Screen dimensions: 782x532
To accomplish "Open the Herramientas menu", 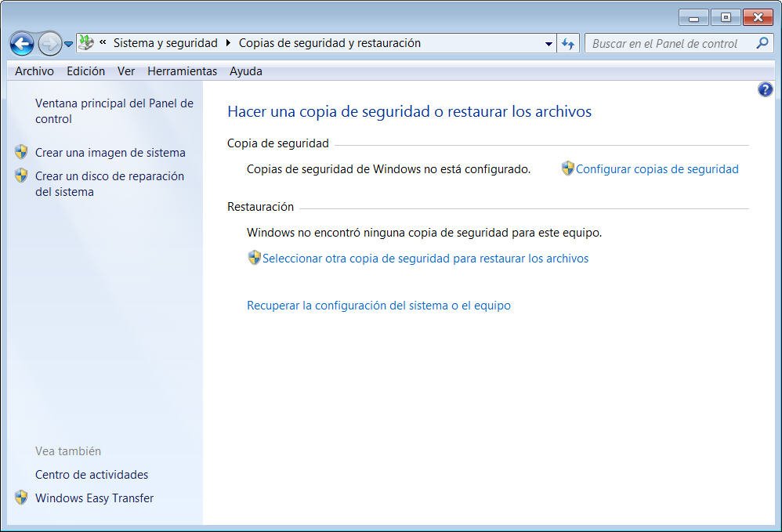I will (x=182, y=71).
